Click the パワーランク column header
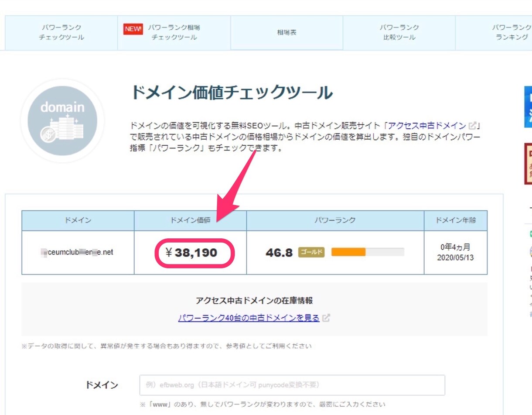Image resolution: width=532 pixels, height=415 pixels. tap(335, 221)
